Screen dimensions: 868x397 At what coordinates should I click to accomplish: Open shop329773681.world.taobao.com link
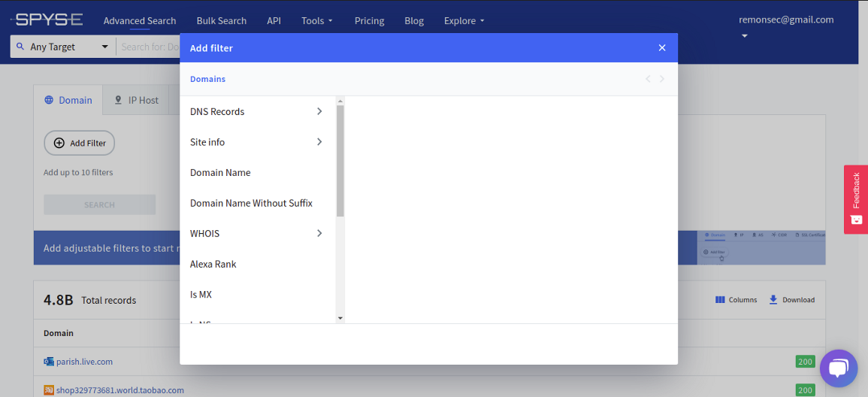point(120,390)
